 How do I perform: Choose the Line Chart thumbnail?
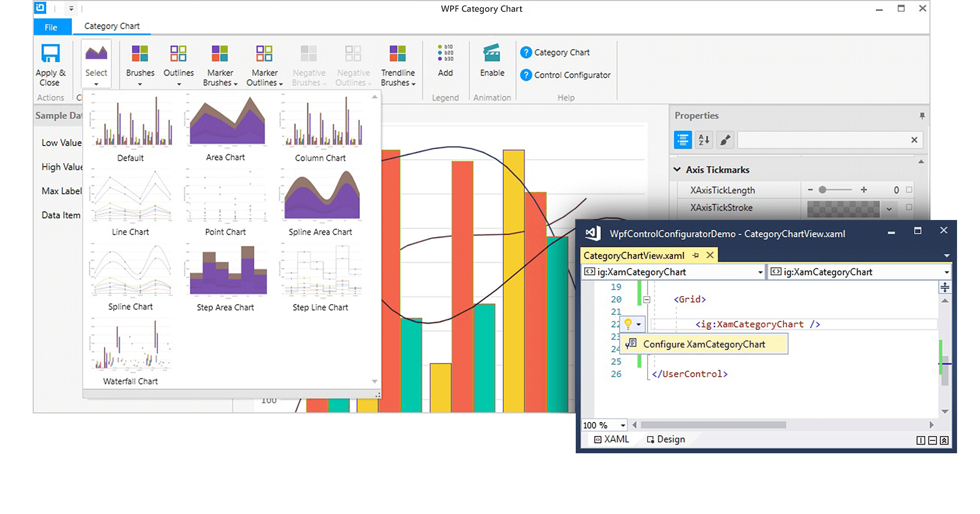click(x=131, y=203)
